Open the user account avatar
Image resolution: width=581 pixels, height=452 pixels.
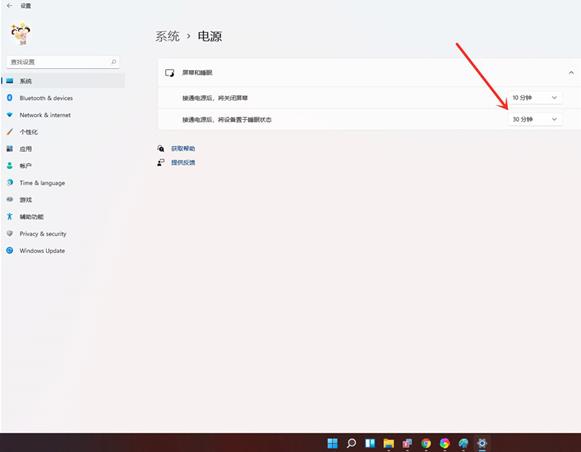coord(21,34)
